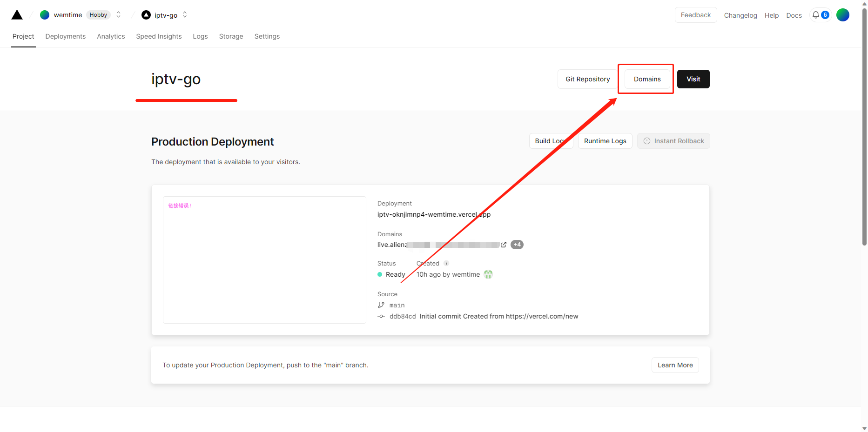Viewport: 868px width, 432px height.
Task: Open the Help link
Action: [772, 15]
